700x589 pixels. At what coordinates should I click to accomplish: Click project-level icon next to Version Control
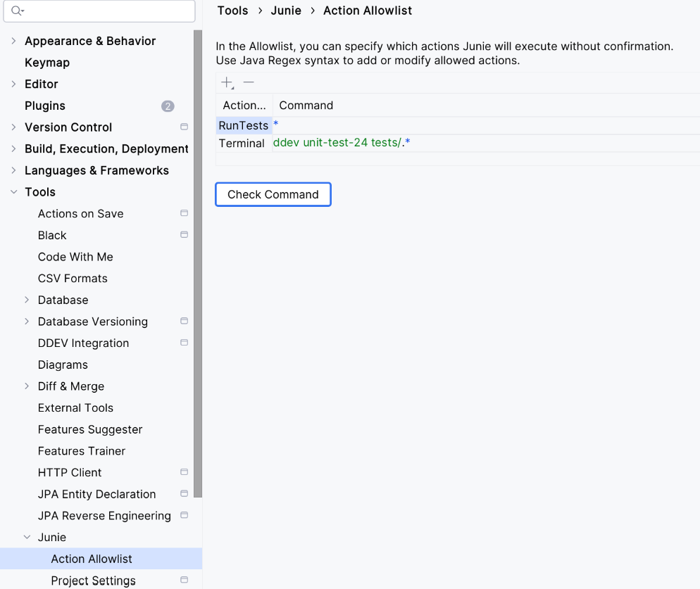pos(184,127)
